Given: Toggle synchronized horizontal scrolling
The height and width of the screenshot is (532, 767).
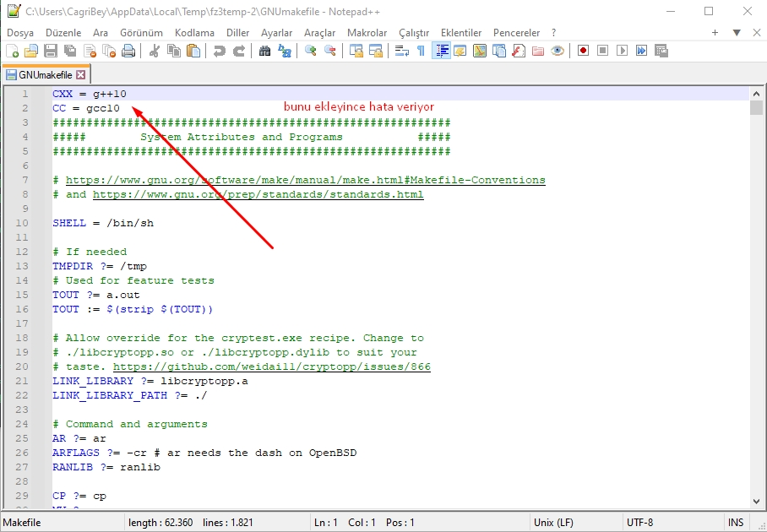Looking at the screenshot, I should (376, 51).
